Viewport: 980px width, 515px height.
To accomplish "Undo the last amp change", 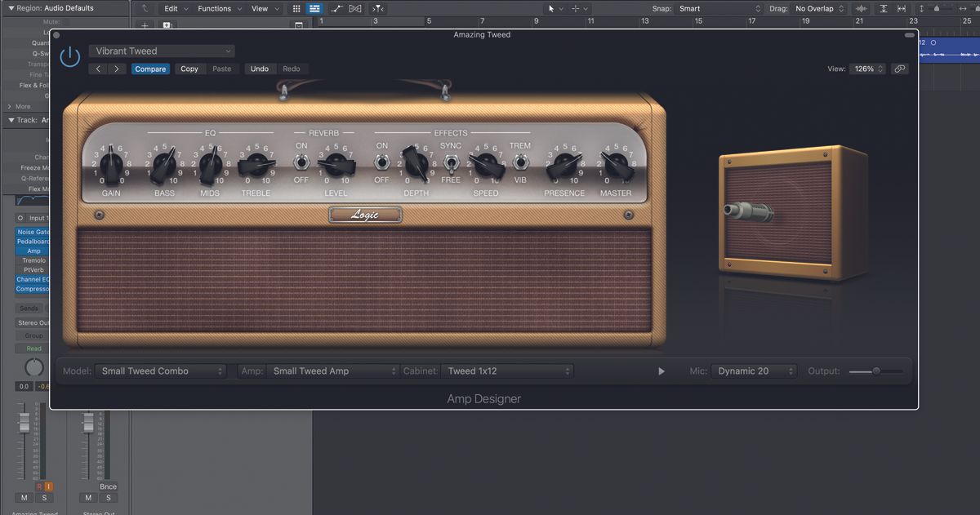I will [x=260, y=69].
